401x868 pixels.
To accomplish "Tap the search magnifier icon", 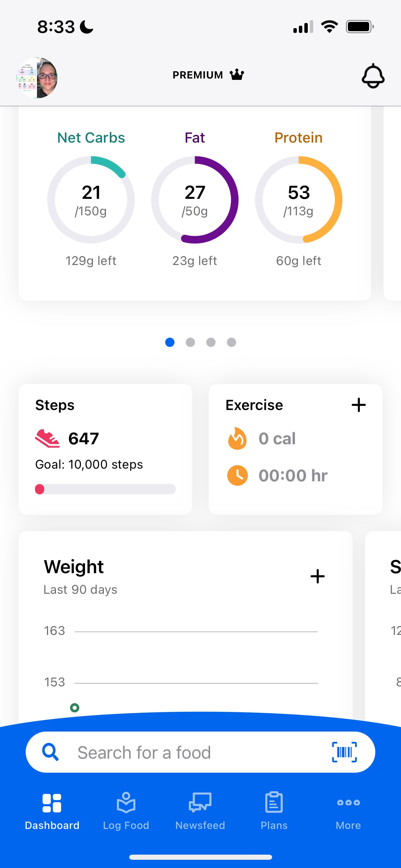I will [50, 752].
